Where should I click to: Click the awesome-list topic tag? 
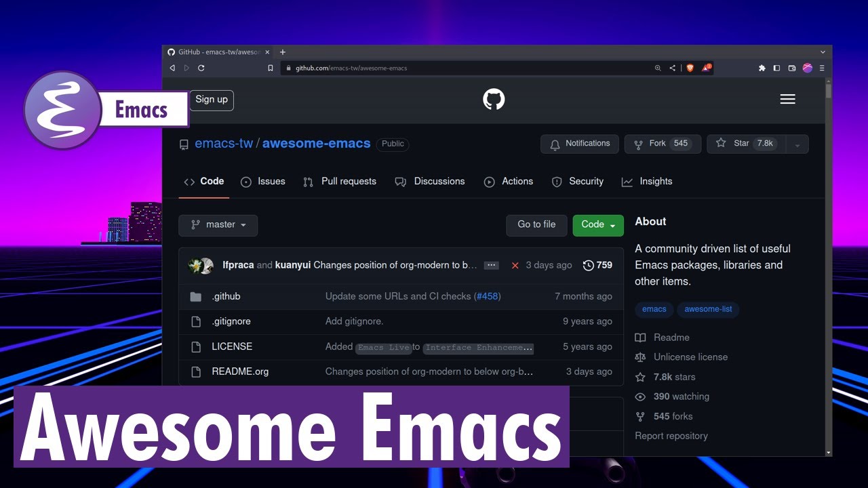[709, 309]
